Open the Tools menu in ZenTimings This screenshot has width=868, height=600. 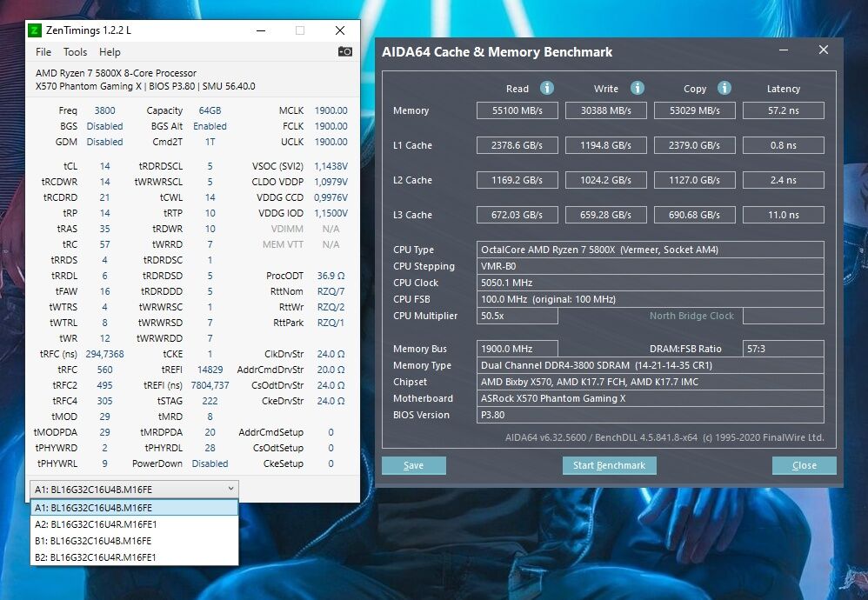75,52
